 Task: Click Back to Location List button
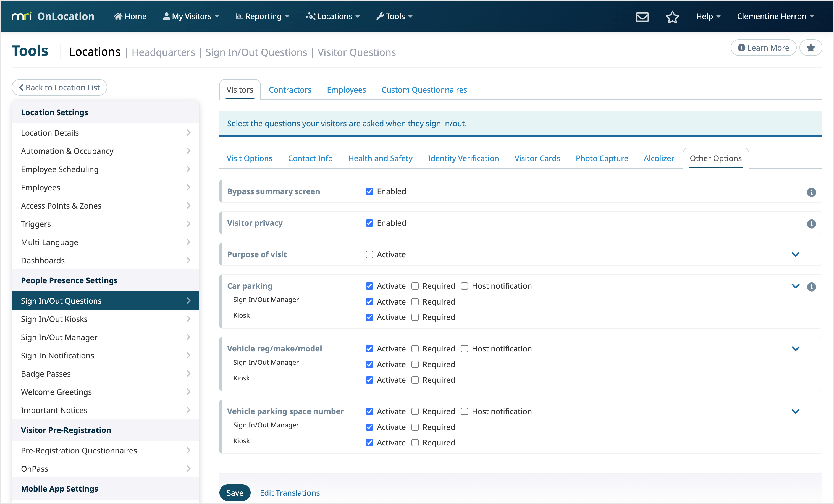pyautogui.click(x=59, y=87)
